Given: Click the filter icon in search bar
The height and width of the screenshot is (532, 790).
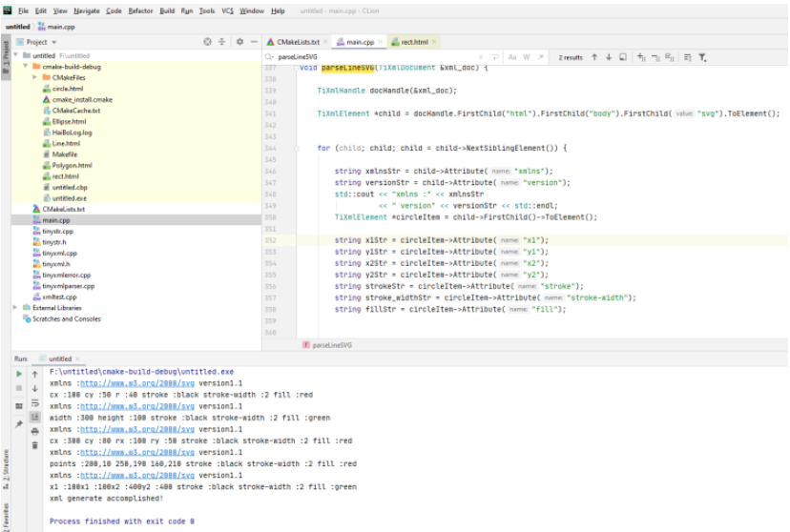Looking at the screenshot, I should coord(703,57).
